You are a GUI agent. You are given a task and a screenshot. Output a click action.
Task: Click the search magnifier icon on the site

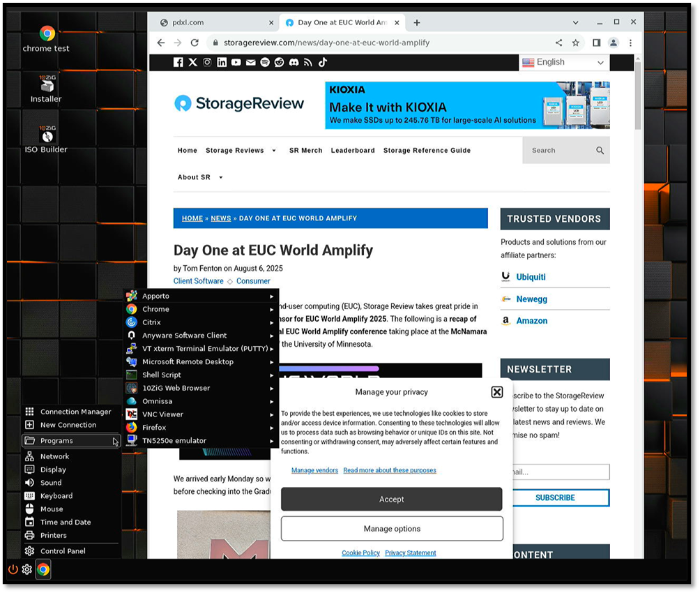click(600, 150)
